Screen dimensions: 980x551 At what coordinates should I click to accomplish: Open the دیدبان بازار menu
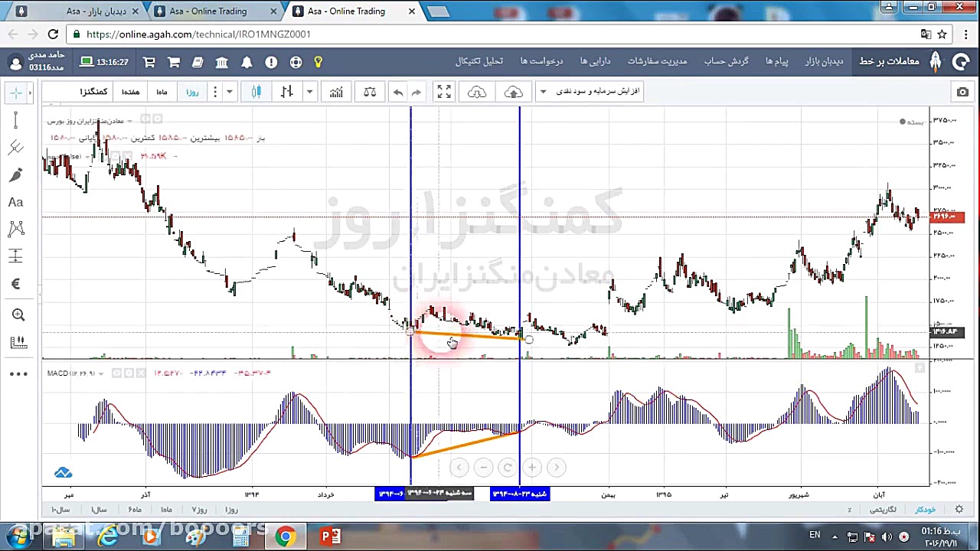[824, 61]
